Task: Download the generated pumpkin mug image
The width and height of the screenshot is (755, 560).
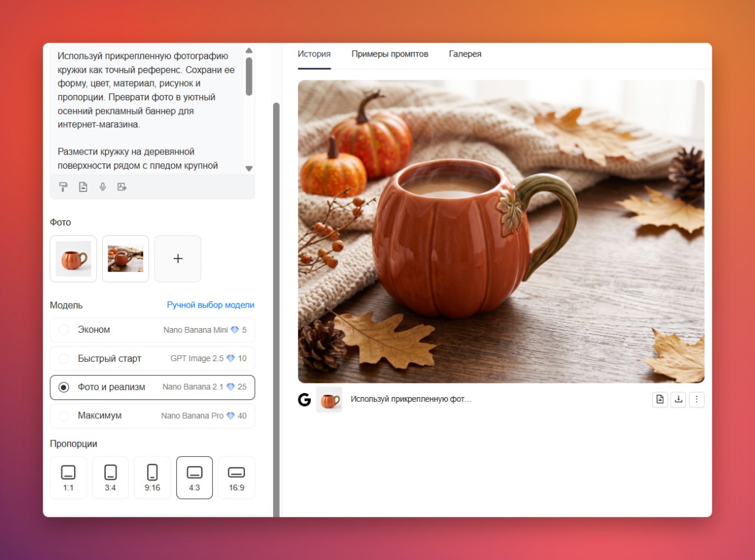Action: [678, 399]
